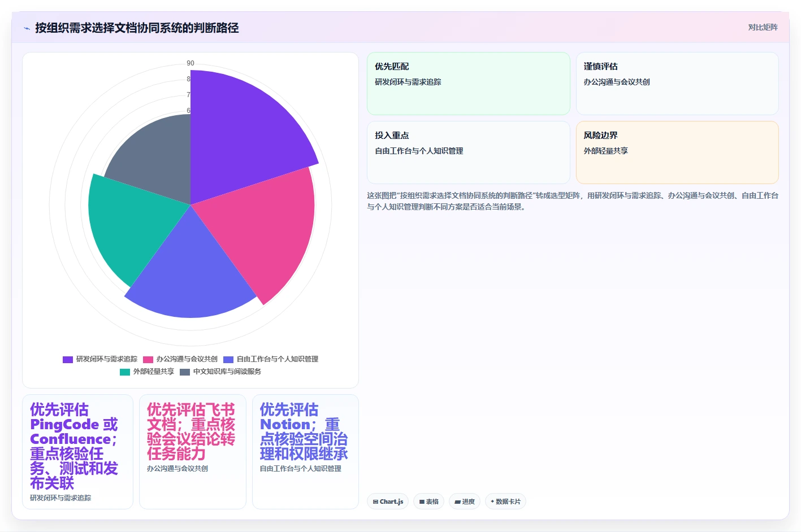Click the 表格 chip icon
The image size is (801, 532).
click(422, 502)
